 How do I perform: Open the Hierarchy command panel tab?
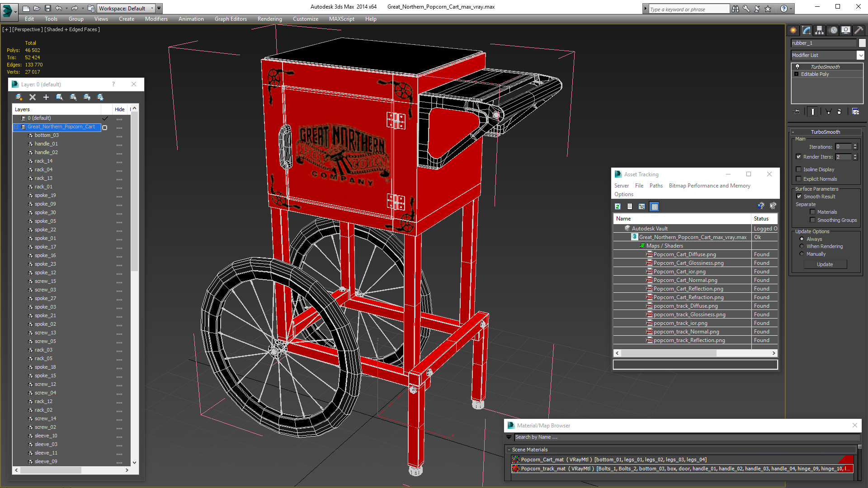coord(820,30)
